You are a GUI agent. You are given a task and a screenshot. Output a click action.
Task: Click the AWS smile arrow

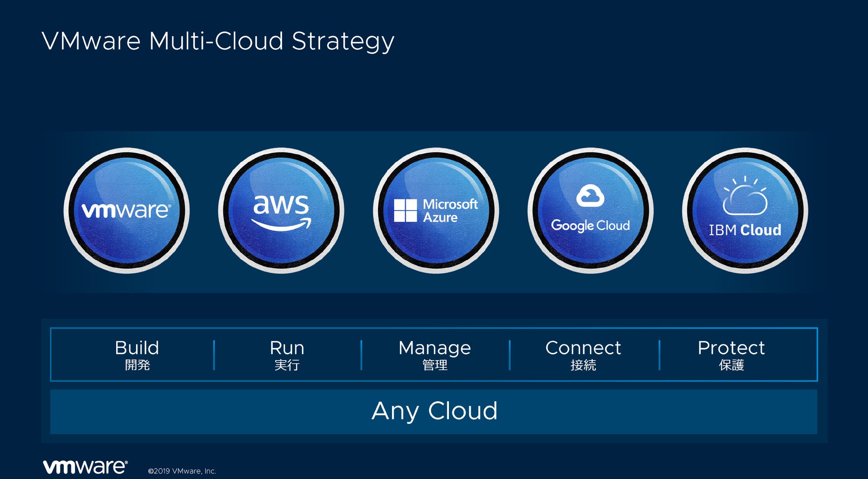[281, 224]
